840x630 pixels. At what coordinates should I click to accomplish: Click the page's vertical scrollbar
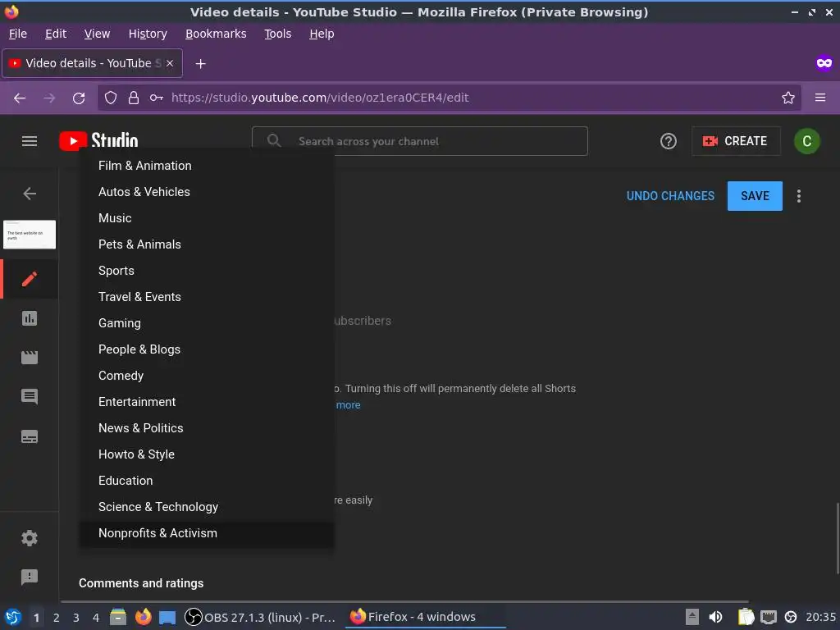(x=837, y=537)
